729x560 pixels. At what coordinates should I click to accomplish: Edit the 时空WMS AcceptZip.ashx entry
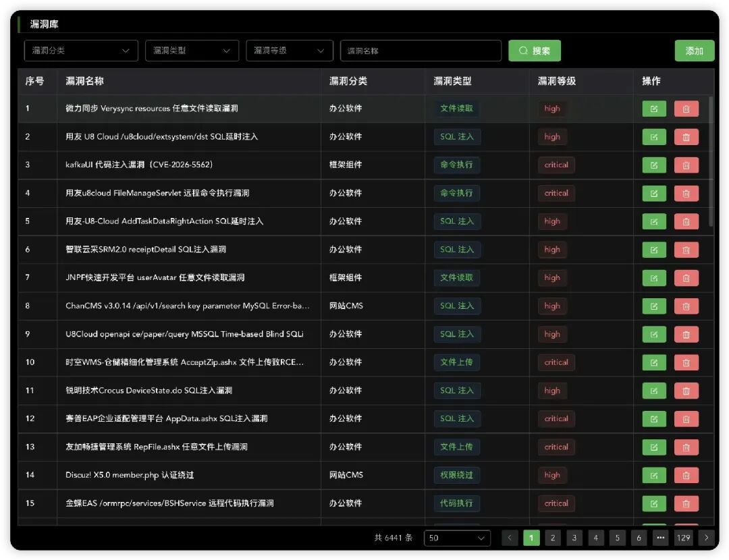point(653,362)
